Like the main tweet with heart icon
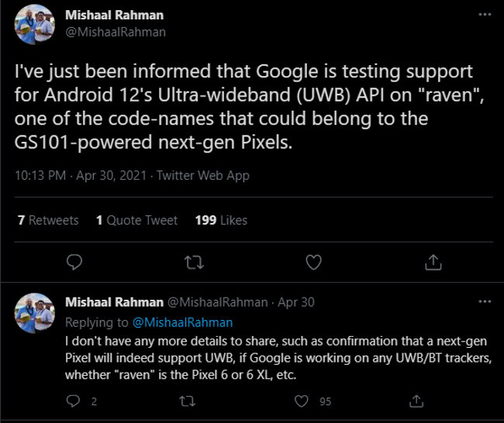 point(313,263)
